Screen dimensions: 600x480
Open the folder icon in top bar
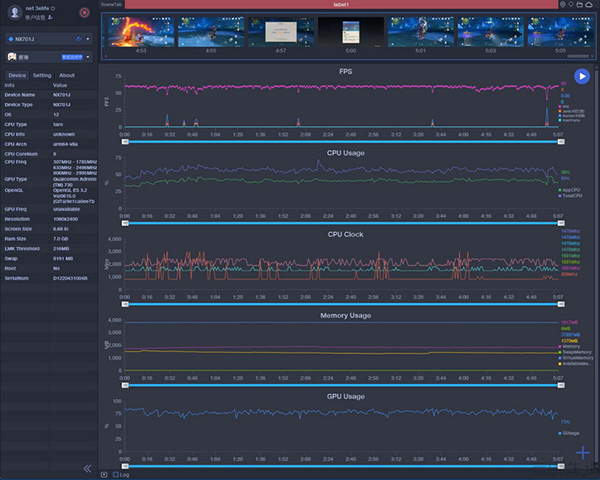[x=581, y=5]
